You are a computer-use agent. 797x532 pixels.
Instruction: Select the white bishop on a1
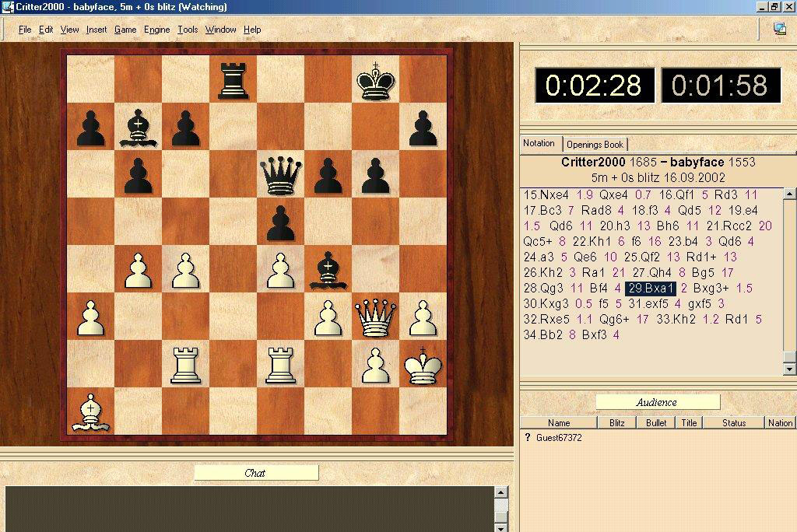[x=90, y=412]
